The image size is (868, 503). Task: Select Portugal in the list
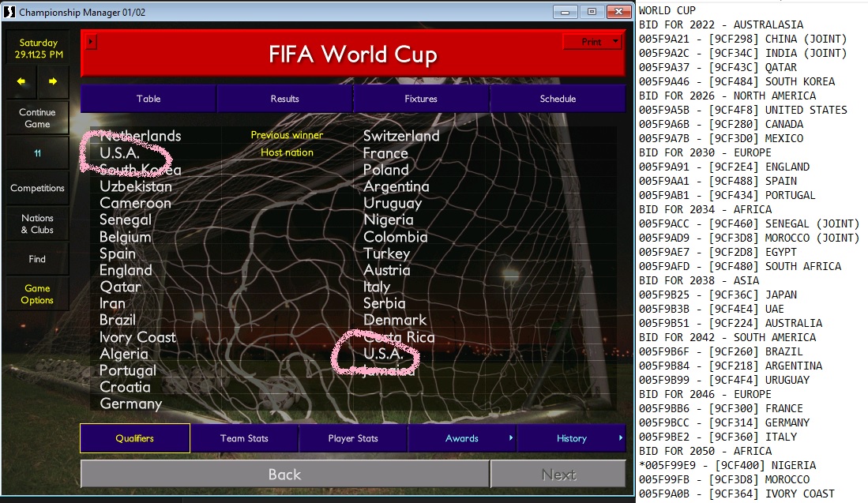(128, 370)
